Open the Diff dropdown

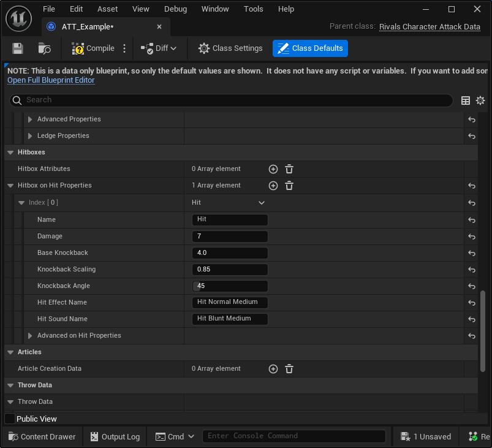(159, 48)
